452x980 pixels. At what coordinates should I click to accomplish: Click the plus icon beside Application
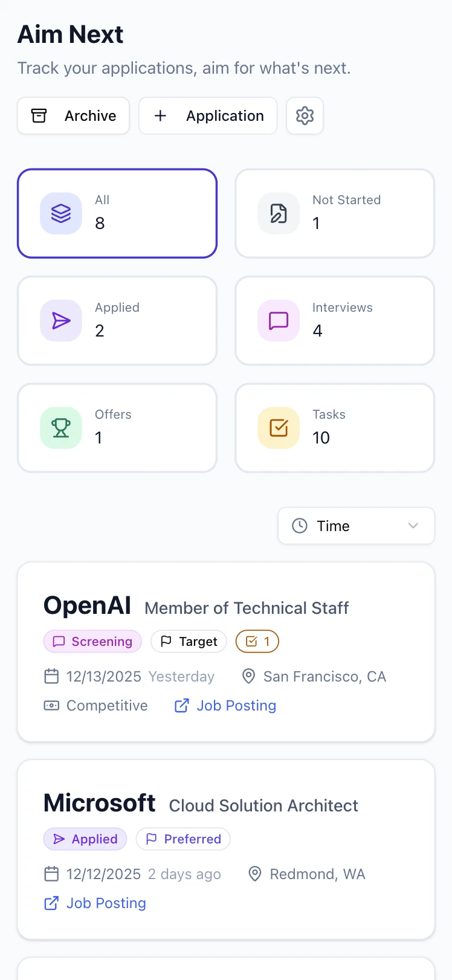tap(160, 115)
